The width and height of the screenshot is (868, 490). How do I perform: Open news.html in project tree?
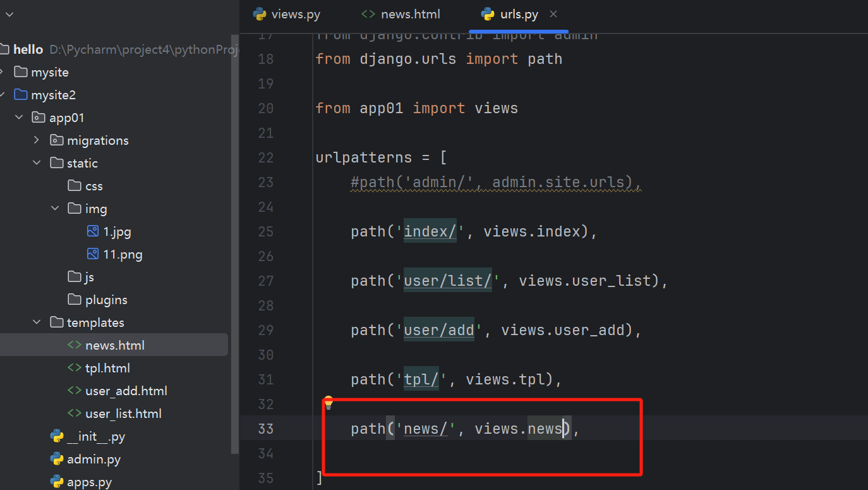[115, 345]
